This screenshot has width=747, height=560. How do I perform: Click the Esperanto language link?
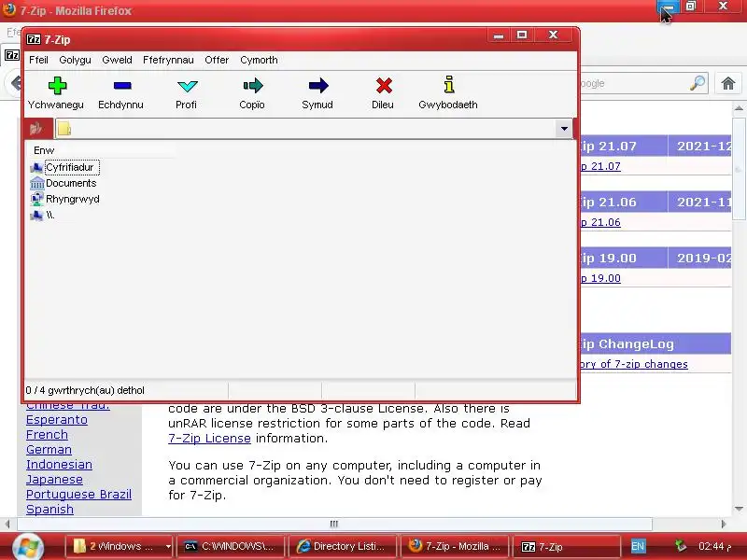pyautogui.click(x=57, y=420)
